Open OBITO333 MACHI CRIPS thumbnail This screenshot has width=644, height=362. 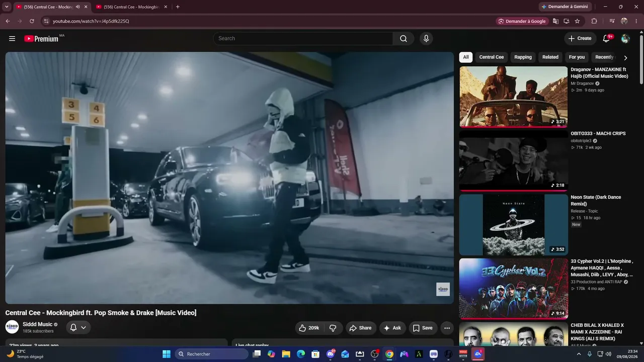click(x=514, y=161)
